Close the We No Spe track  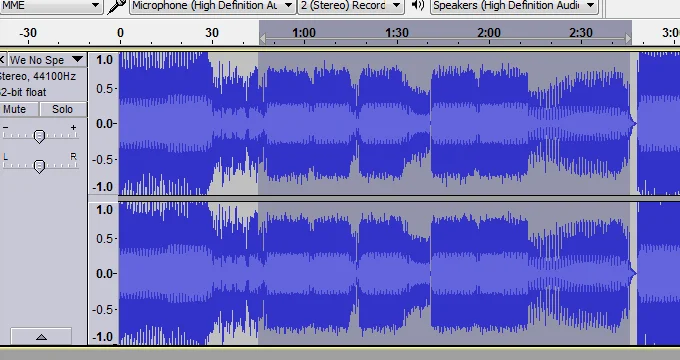point(3,59)
